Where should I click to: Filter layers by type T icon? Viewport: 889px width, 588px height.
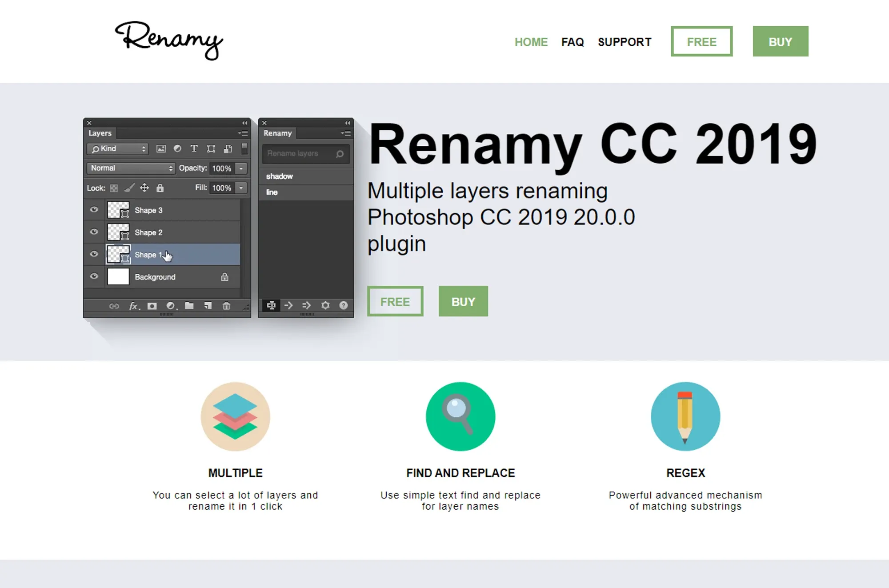194,148
